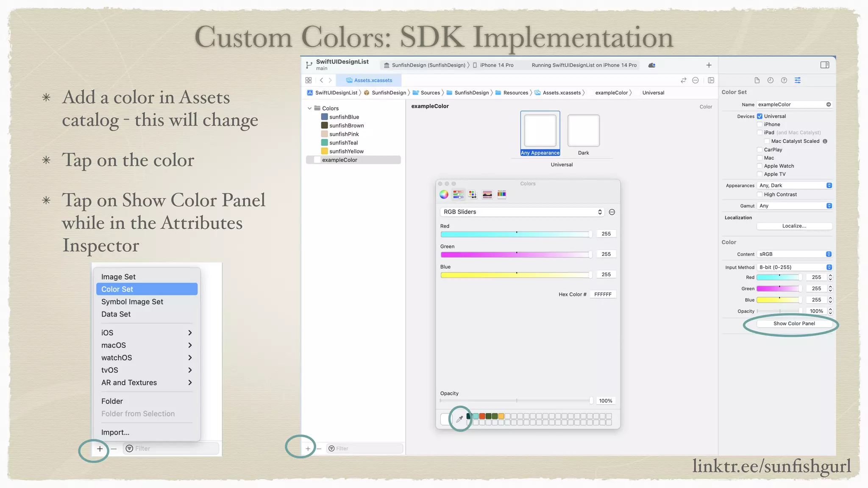Select the pencils picker tab

tap(502, 194)
